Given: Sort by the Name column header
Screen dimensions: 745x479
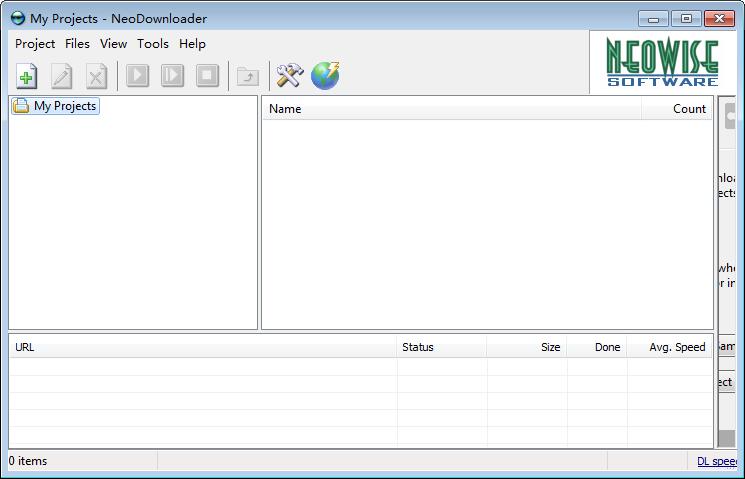Looking at the screenshot, I should [452, 109].
